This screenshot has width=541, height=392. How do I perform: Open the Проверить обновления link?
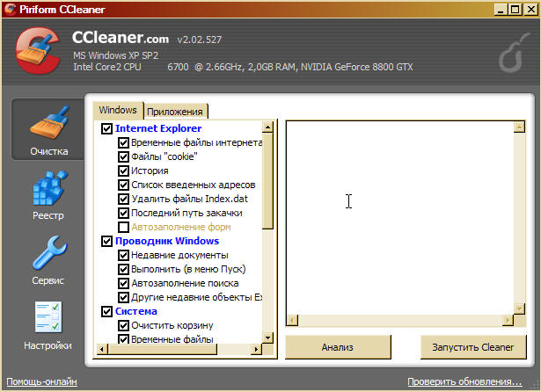click(x=464, y=381)
